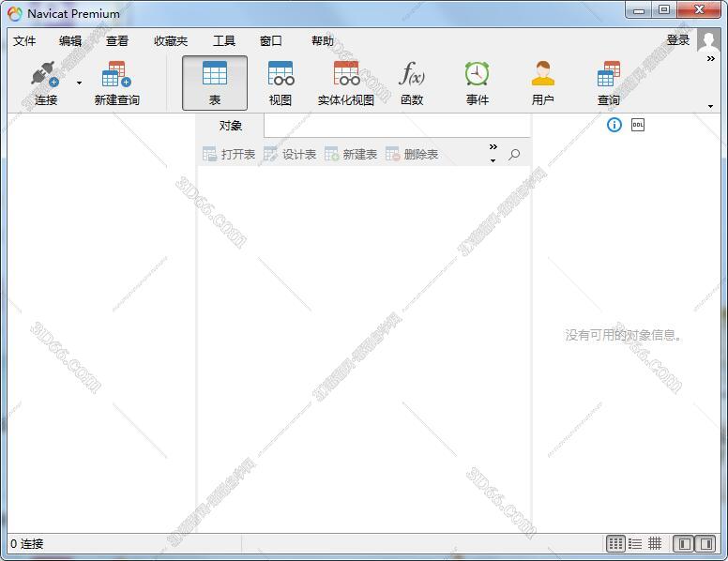The width and height of the screenshot is (728, 561).
Task: Click the '没有可用的对象信息' message text
Action: pyautogui.click(x=624, y=335)
